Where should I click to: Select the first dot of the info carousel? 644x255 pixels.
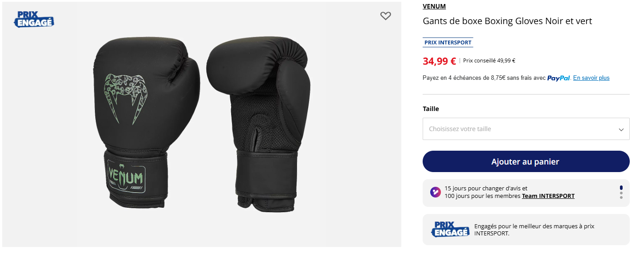[621, 188]
